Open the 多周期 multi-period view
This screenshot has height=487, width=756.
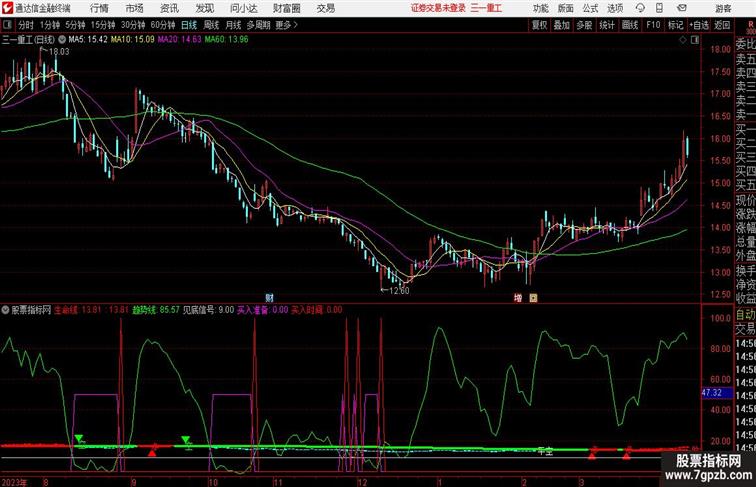click(258, 25)
